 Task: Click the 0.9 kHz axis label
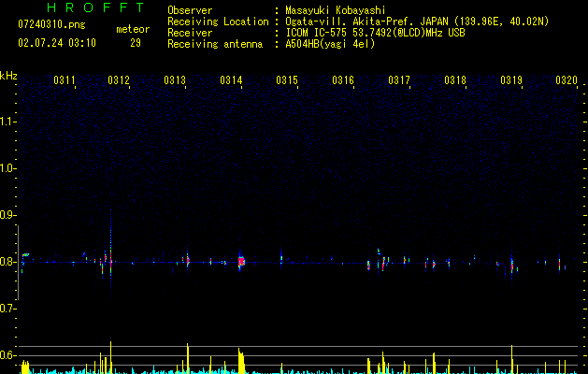click(8, 215)
